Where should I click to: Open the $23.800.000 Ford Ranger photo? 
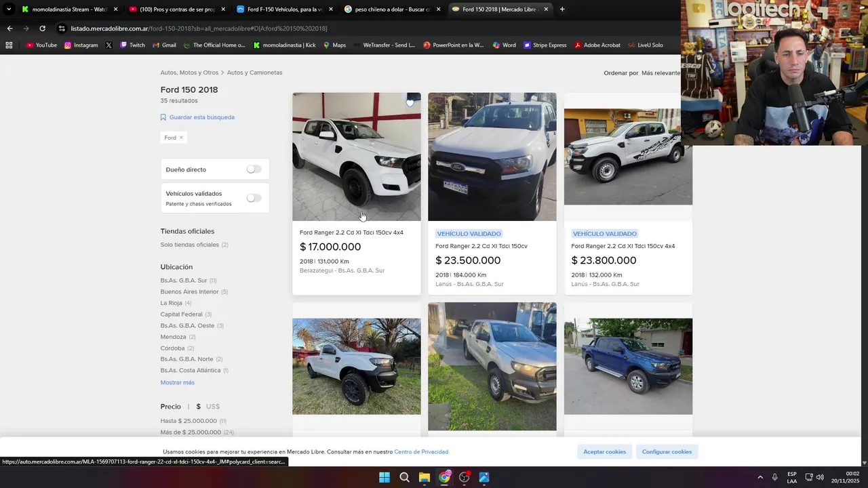pyautogui.click(x=628, y=157)
